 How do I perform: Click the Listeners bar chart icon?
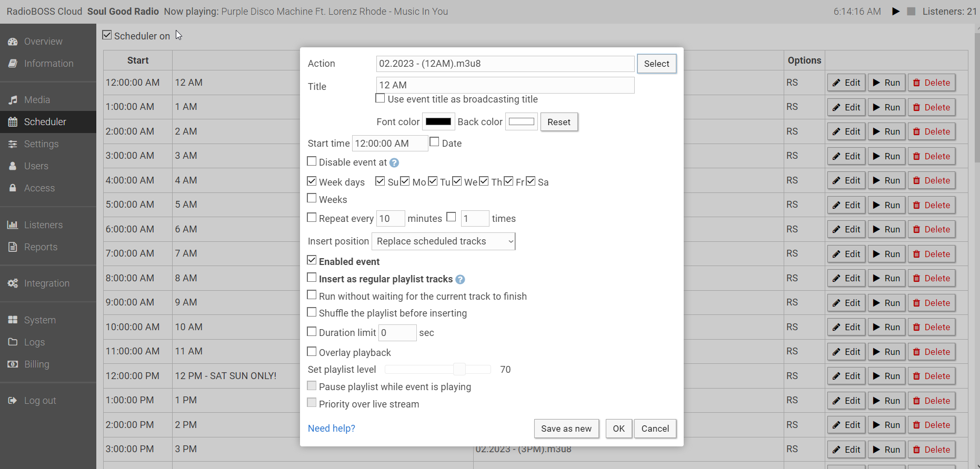(x=13, y=225)
